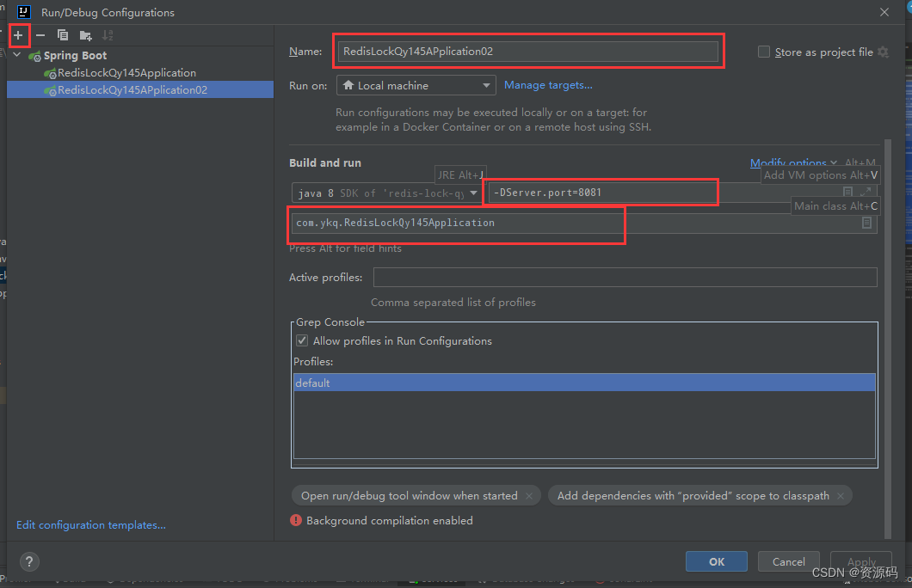Browse for the main class
912x588 pixels.
[866, 224]
